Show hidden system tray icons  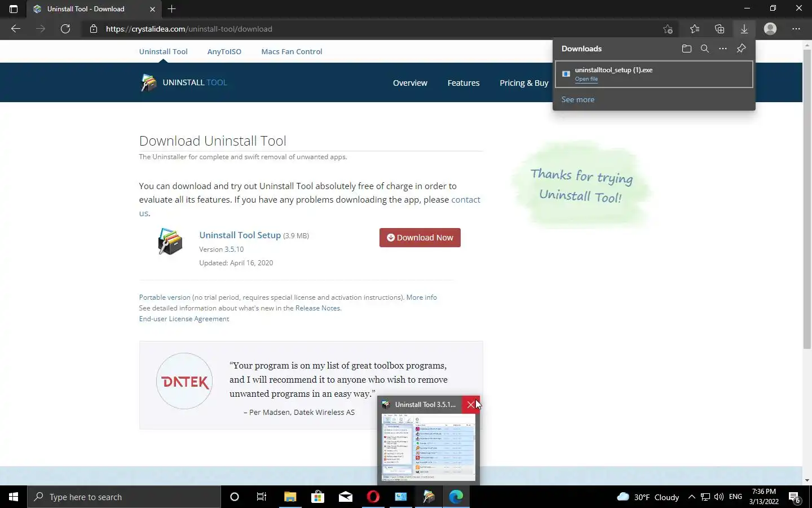pyautogui.click(x=692, y=497)
